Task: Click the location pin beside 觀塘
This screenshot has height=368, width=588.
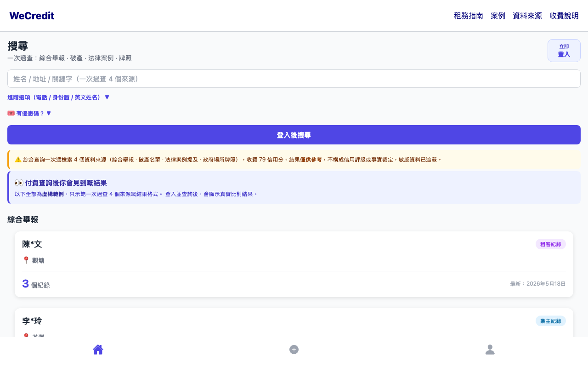Action: [26, 260]
